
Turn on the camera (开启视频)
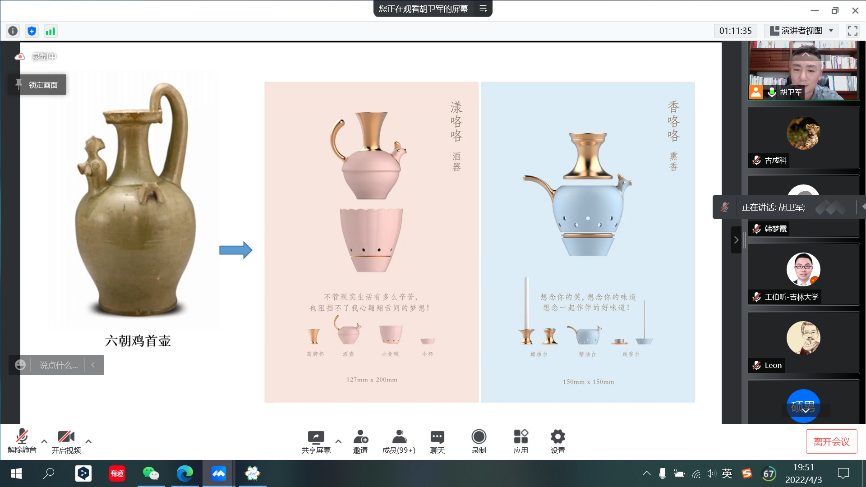[x=66, y=441]
